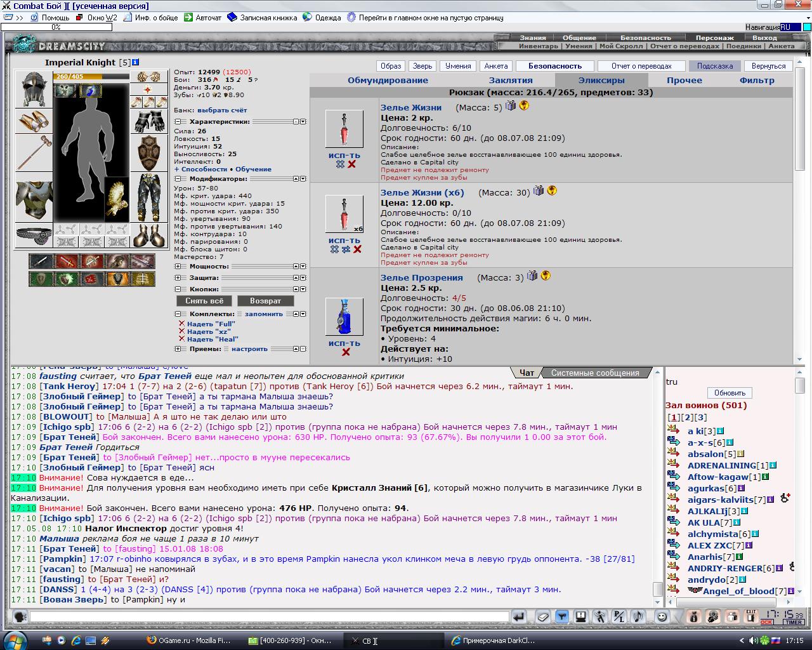812x650 pixels.
Task: Click the eraser clear chat icon
Action: pyautogui.click(x=542, y=616)
